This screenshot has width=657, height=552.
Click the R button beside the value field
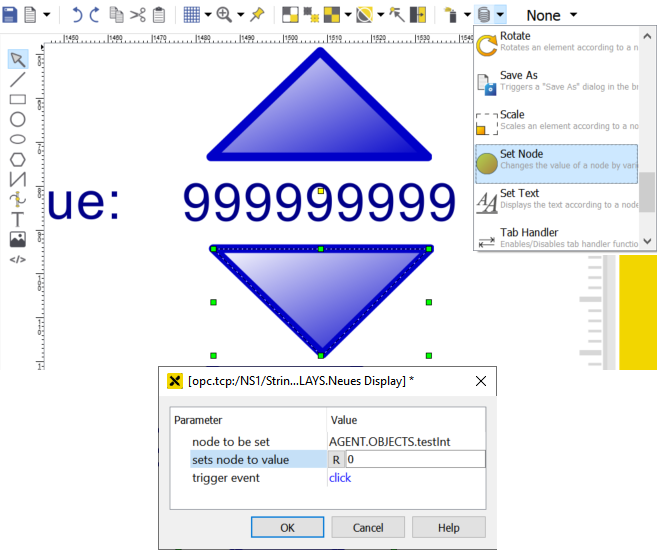click(336, 460)
